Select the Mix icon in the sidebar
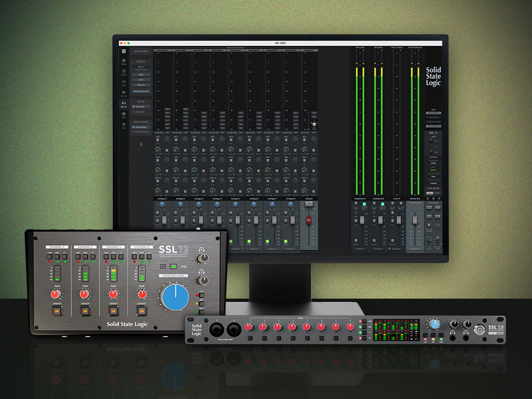Image resolution: width=532 pixels, height=399 pixels. tap(123, 82)
